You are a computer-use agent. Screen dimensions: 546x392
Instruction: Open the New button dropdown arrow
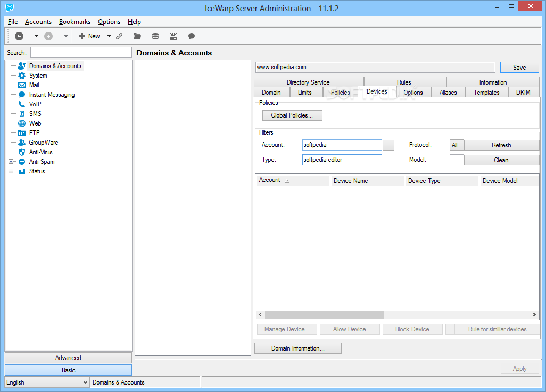pos(109,36)
